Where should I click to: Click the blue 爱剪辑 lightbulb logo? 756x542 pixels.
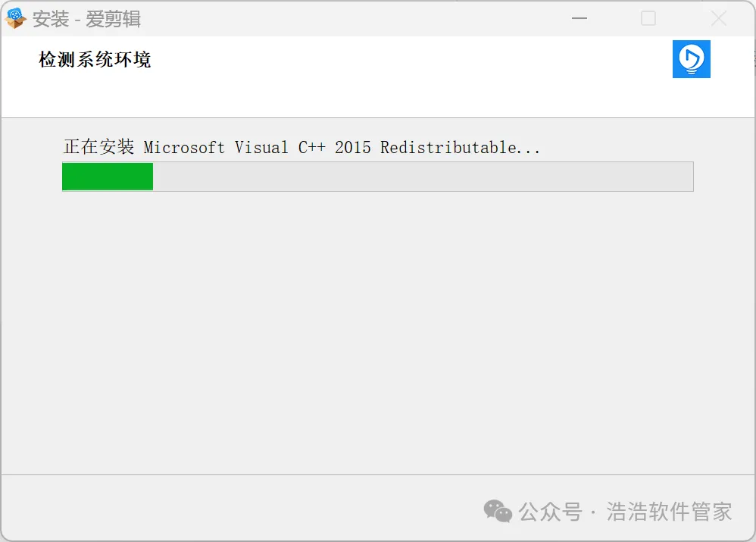click(692, 59)
